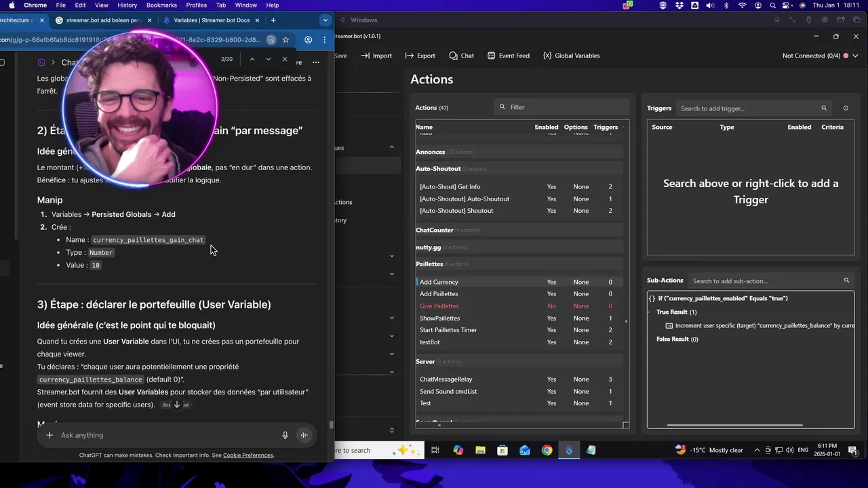Sort actions by the Triggers column header
Image resolution: width=868 pixels, height=488 pixels.
[606, 127]
